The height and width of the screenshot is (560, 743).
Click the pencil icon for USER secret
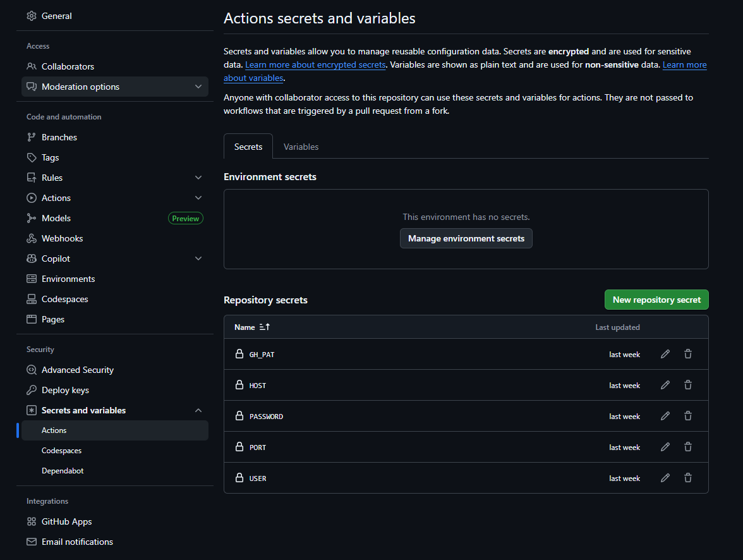tap(665, 478)
